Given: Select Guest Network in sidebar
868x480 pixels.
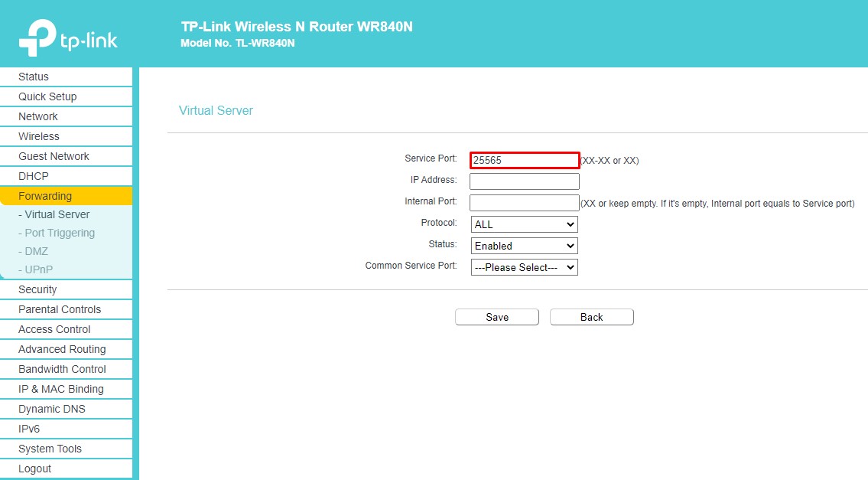Looking at the screenshot, I should [x=66, y=156].
